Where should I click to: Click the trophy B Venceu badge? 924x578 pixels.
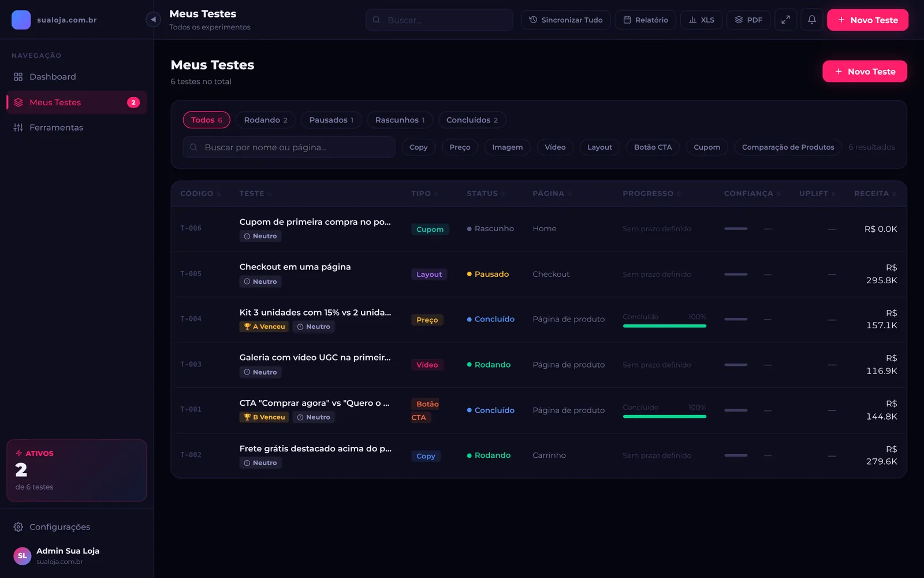(264, 417)
